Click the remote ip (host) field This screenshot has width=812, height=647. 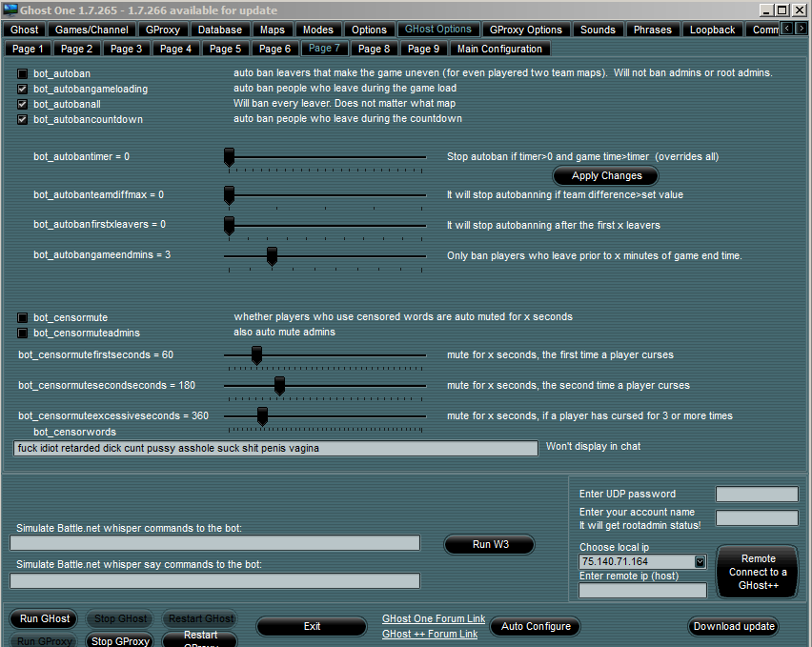(642, 590)
